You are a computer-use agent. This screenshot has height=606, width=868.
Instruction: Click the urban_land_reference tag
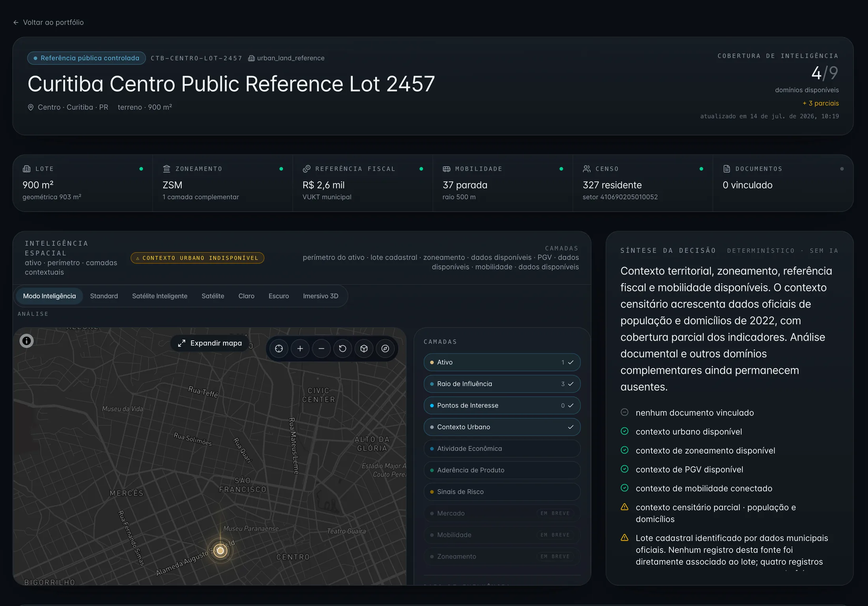pos(286,58)
